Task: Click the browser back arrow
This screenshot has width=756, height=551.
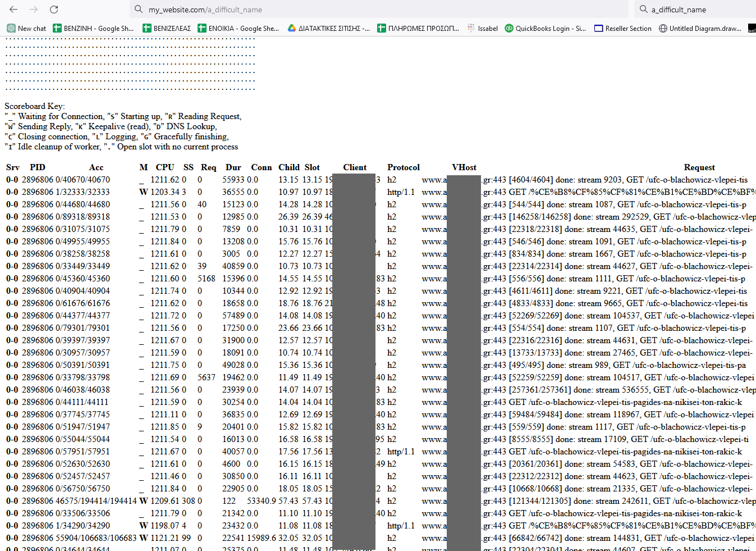Action: click(13, 10)
